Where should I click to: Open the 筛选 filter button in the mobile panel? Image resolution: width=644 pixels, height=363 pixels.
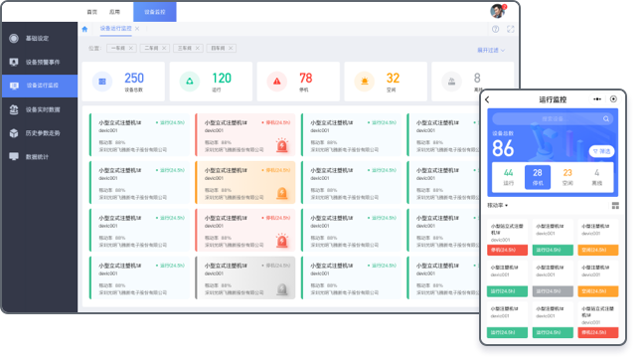coord(601,151)
